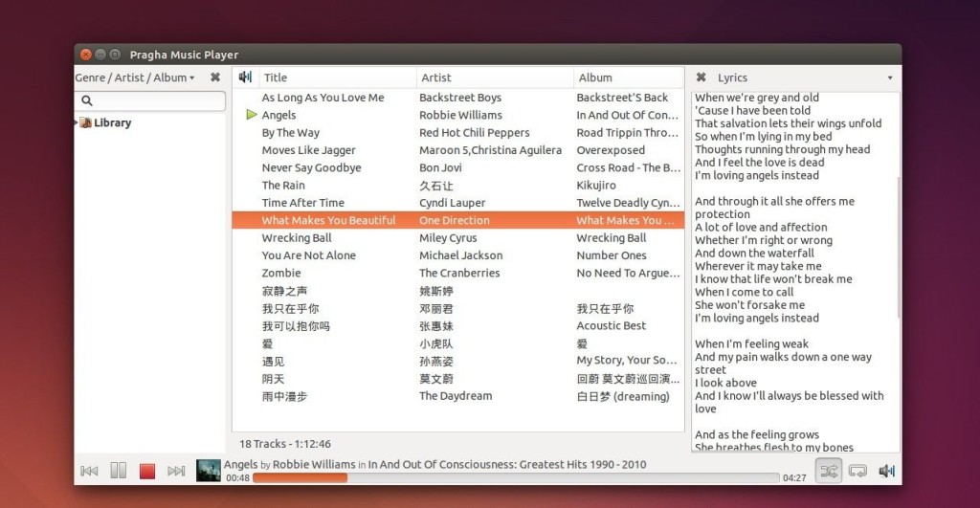
Task: Sort playlist by Artist column
Action: (495, 77)
